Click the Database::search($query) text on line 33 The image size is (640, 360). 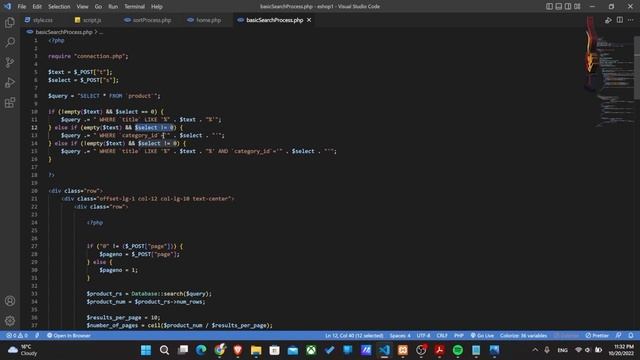[x=170, y=293]
